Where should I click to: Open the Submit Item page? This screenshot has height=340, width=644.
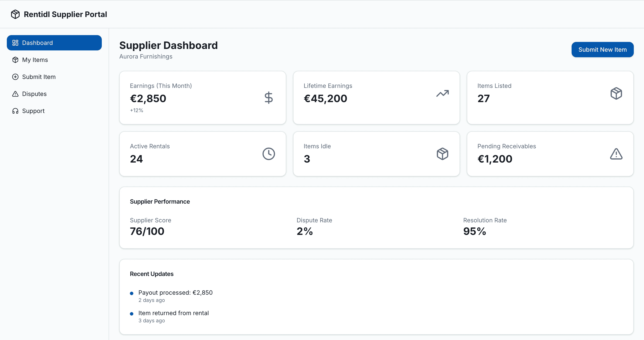click(39, 77)
